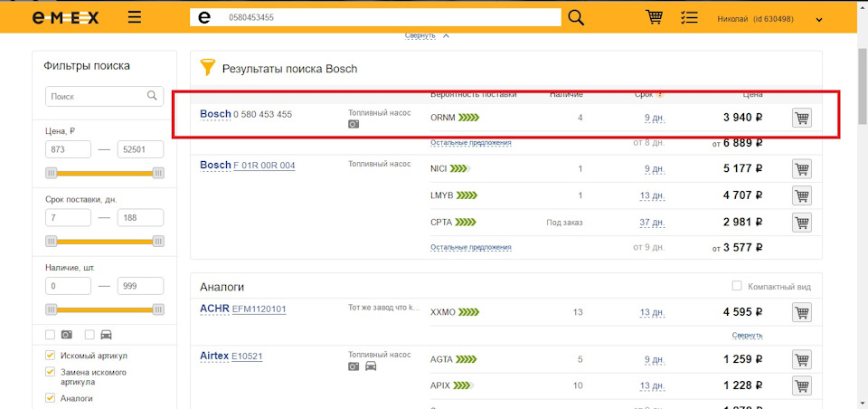
Task: Click the search magnifier in header
Action: (x=576, y=18)
